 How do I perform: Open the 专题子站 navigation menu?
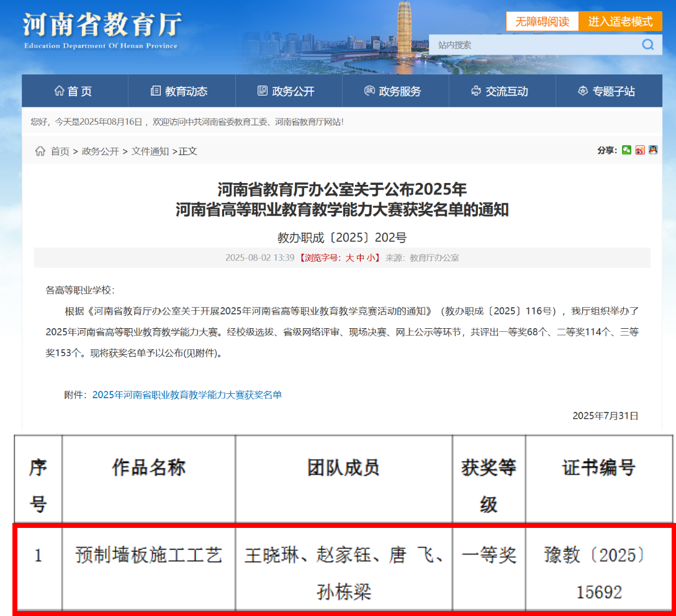tap(606, 91)
